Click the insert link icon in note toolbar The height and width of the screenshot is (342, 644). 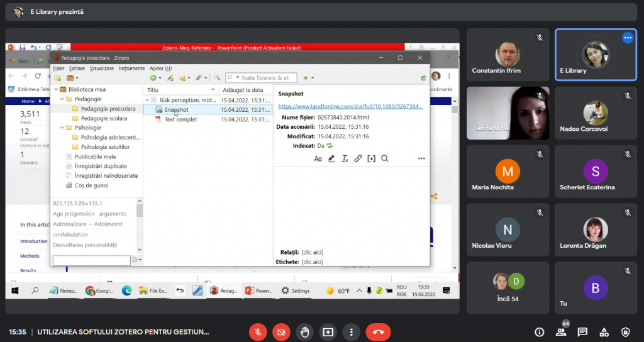point(358,158)
